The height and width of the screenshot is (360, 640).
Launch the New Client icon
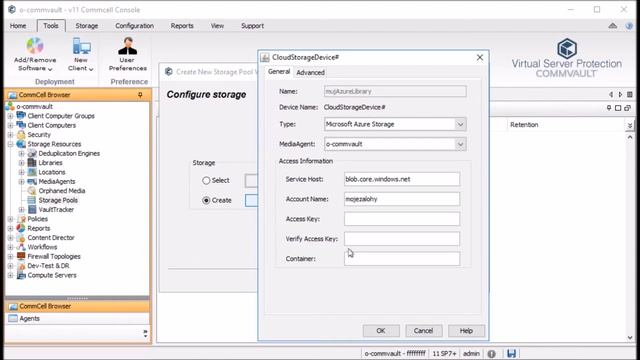(x=82, y=46)
